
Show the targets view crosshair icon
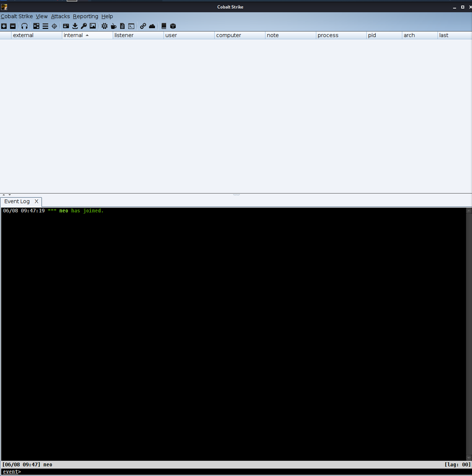point(54,26)
